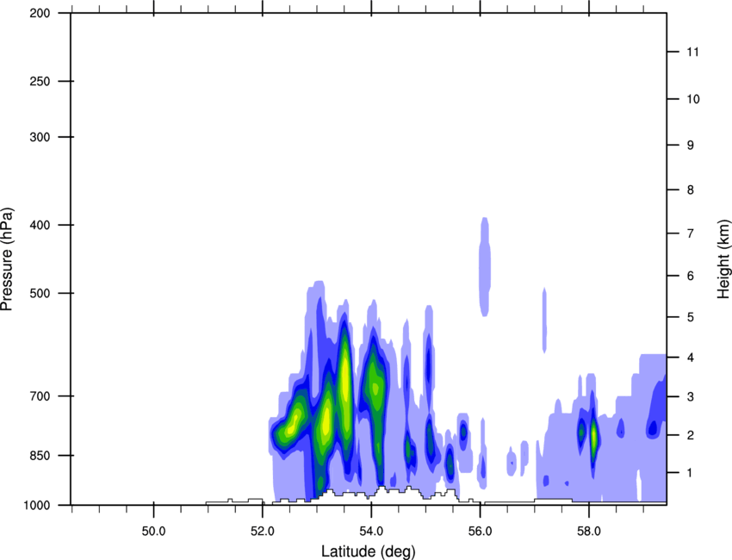
Task: Click the 'Pressure (hPa)' axis title
Action: [x=7, y=258]
